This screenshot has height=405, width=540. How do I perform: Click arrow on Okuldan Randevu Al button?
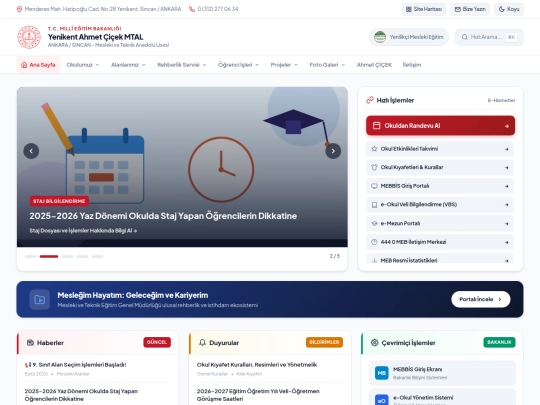click(x=507, y=126)
